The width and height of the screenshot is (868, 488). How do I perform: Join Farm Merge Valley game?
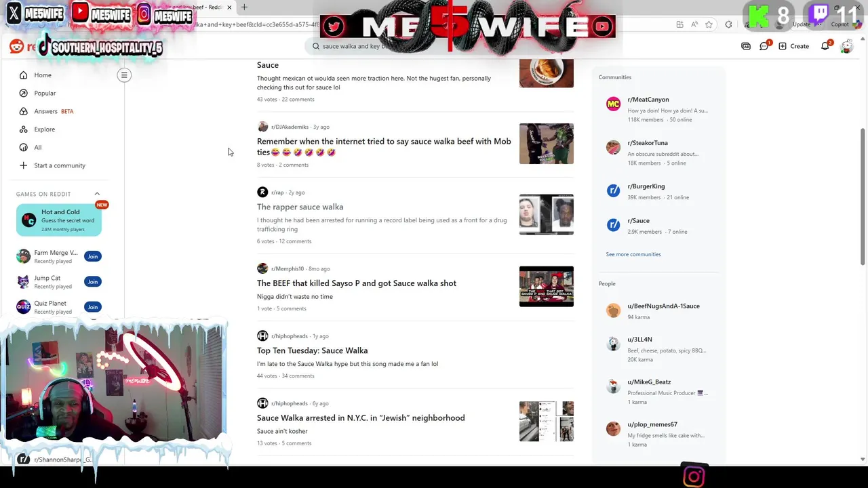point(93,256)
